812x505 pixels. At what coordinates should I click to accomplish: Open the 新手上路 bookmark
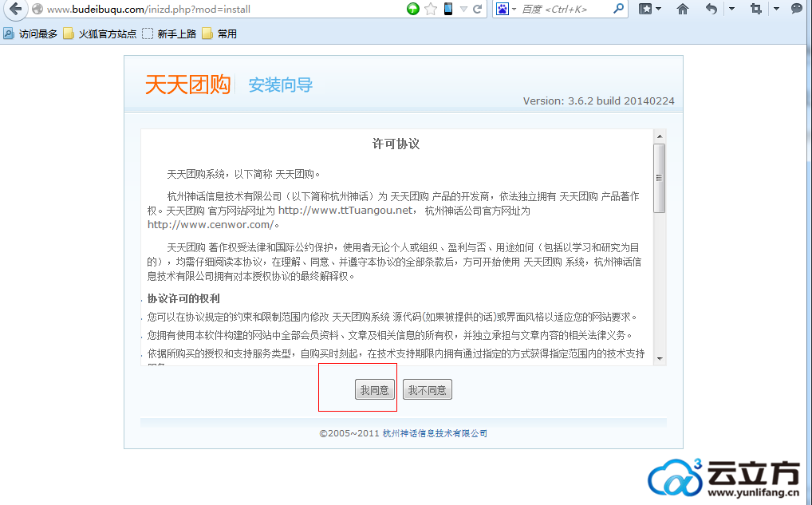pos(169,34)
